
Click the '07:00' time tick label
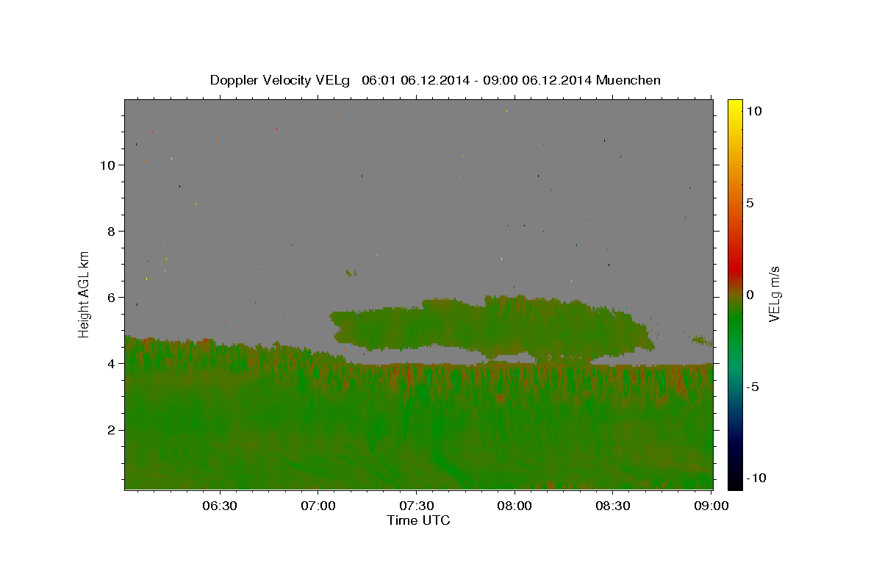coord(318,506)
